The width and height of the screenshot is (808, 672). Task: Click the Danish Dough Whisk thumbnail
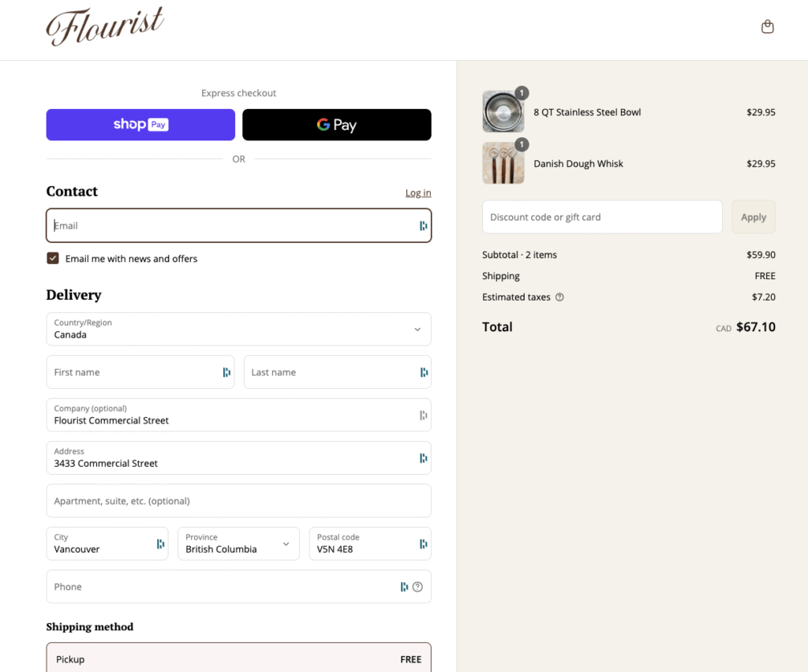click(503, 163)
